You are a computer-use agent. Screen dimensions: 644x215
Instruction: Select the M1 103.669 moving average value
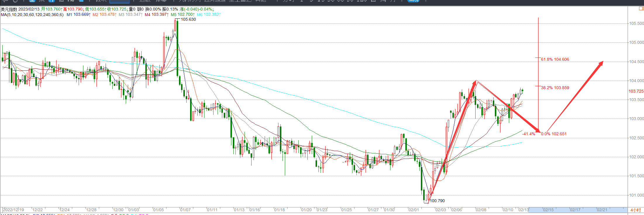pos(79,14)
